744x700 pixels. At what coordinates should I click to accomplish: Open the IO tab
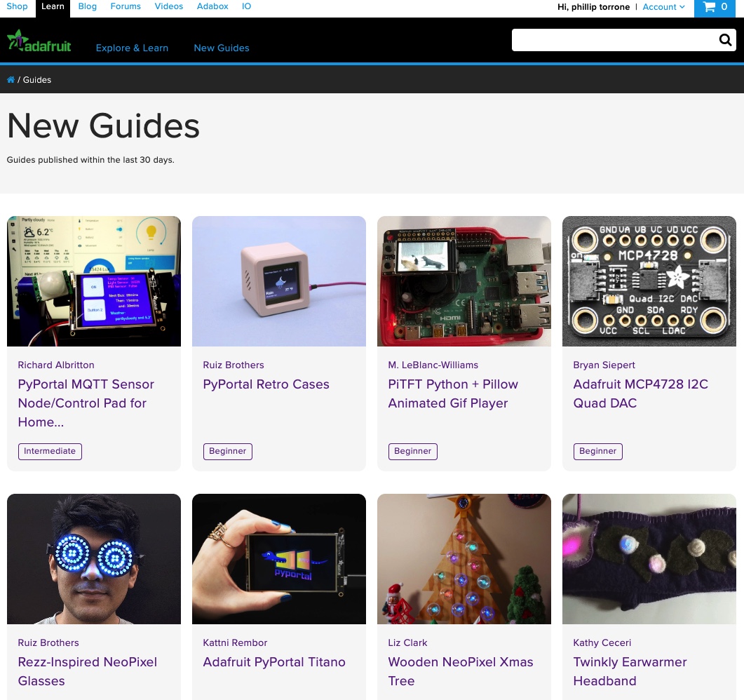pos(246,6)
